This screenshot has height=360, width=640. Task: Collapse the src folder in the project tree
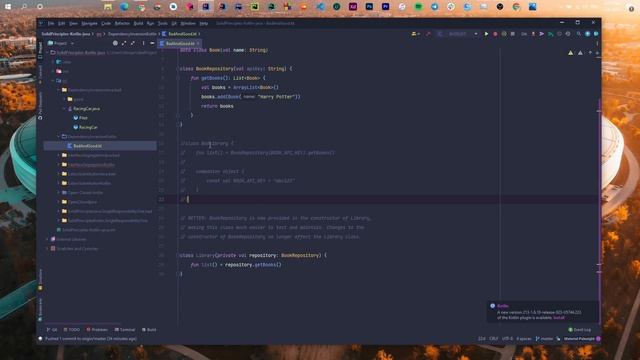pyautogui.click(x=53, y=80)
